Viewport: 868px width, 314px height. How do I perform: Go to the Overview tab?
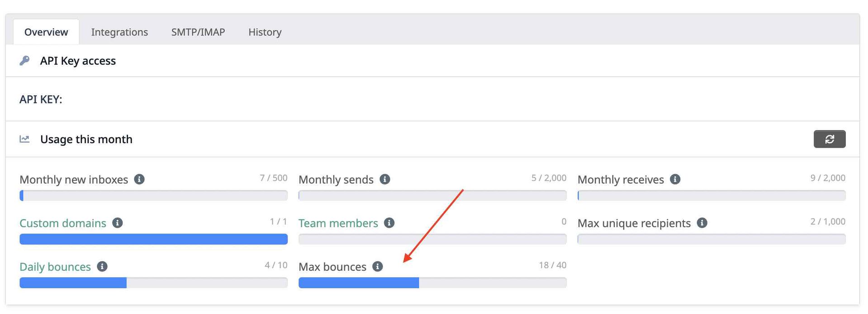46,32
